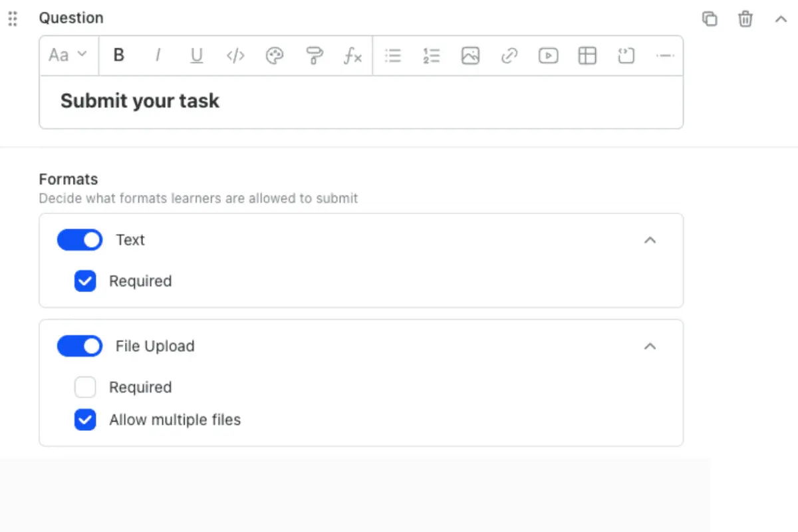Click the format painter roller icon
Viewport: 798px width, 532px height.
pos(314,56)
